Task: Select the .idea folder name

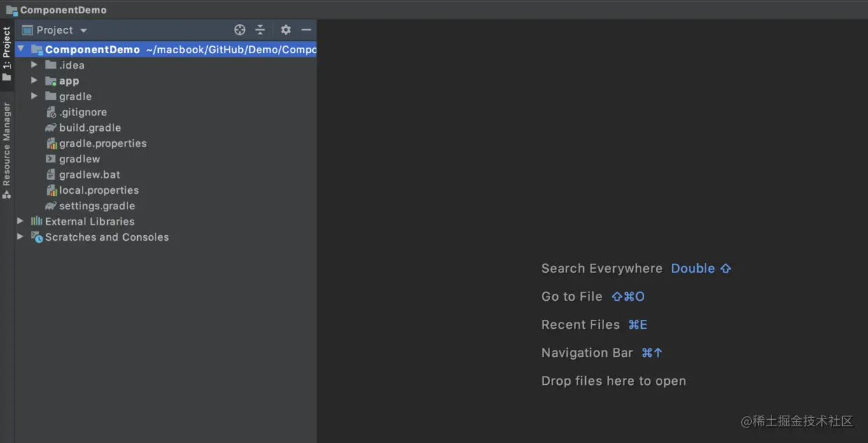Action: point(71,65)
